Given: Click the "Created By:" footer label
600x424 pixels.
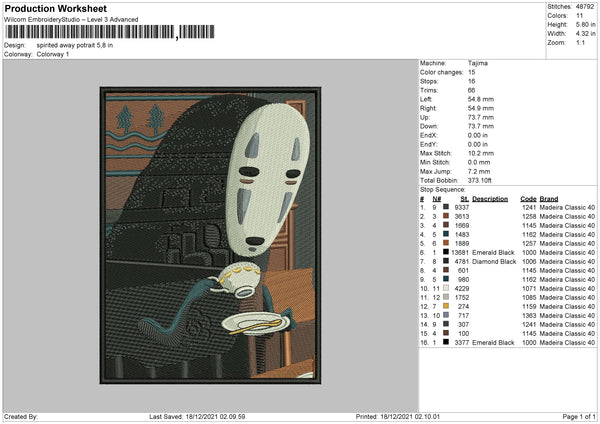Looking at the screenshot, I should pos(21,416).
